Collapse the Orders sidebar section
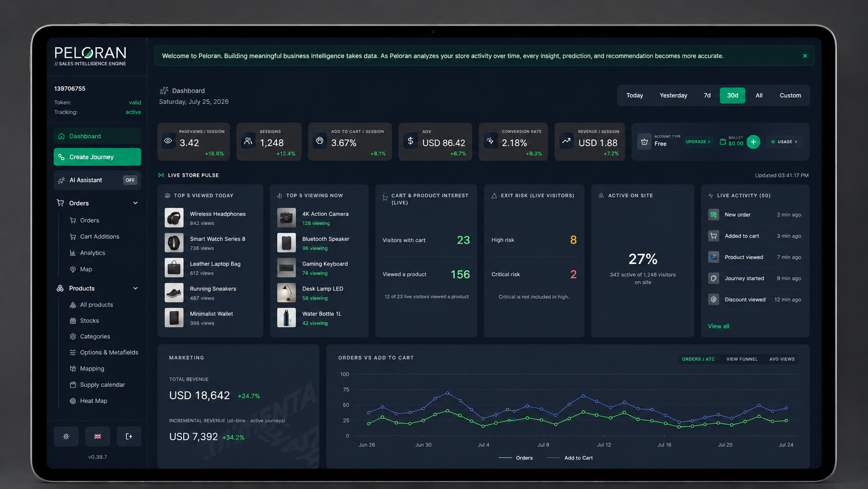 135,203
